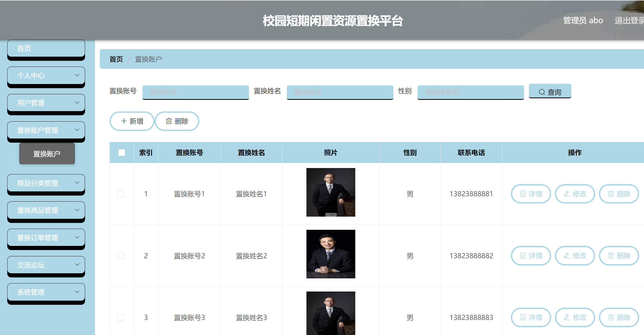
Task: Click 首页 in the breadcrumb
Action: pos(116,59)
